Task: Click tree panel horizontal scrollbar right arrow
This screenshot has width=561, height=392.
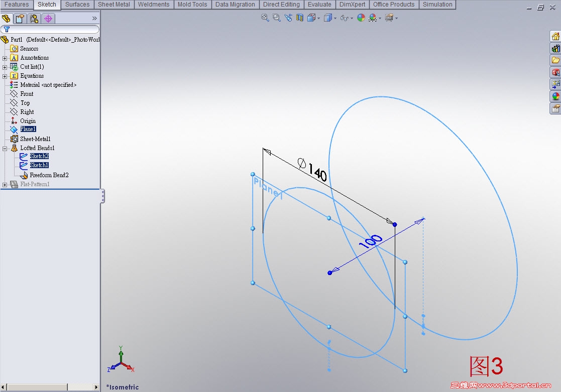Action: click(x=96, y=387)
